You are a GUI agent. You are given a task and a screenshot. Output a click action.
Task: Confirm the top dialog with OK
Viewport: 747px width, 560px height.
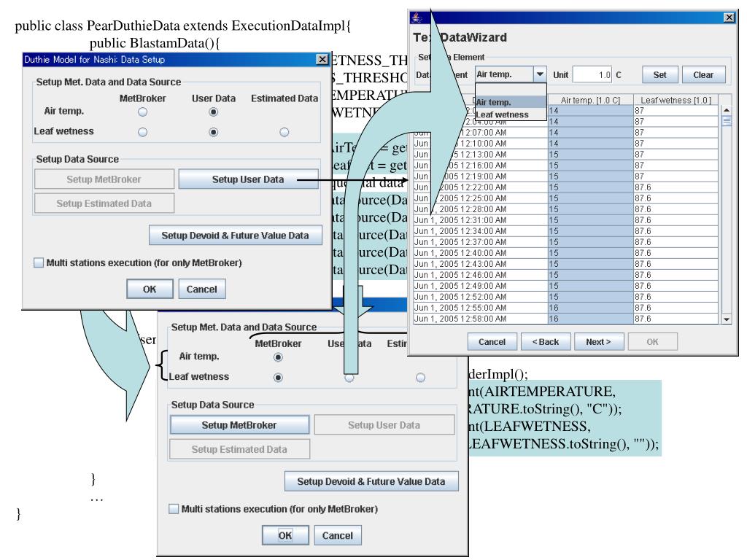tap(150, 289)
